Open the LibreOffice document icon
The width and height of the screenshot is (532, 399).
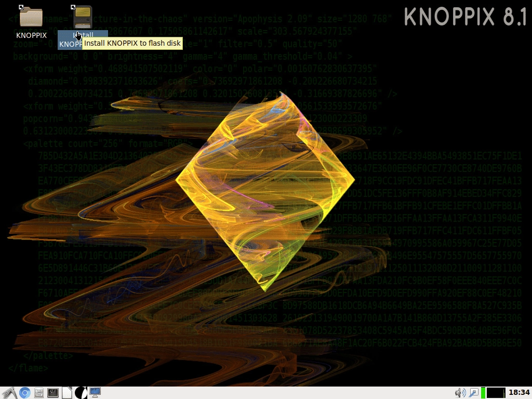coord(67,393)
